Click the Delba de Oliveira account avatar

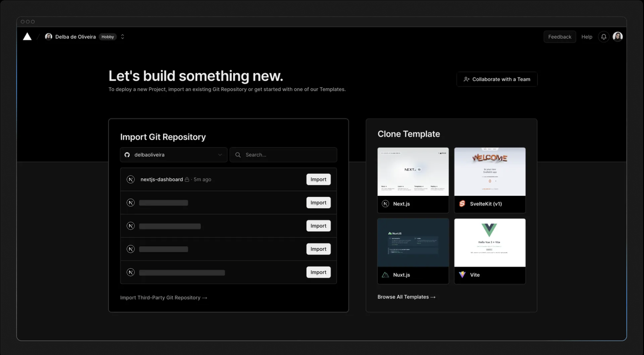pyautogui.click(x=49, y=36)
